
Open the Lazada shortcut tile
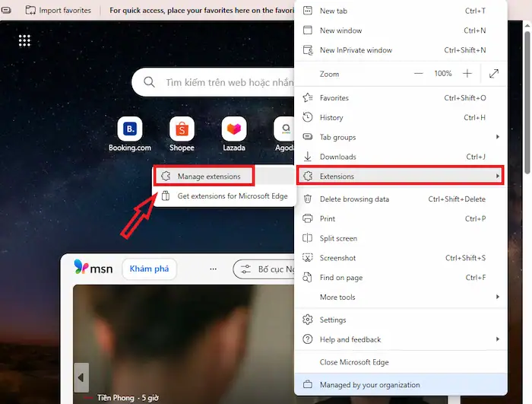(233, 129)
